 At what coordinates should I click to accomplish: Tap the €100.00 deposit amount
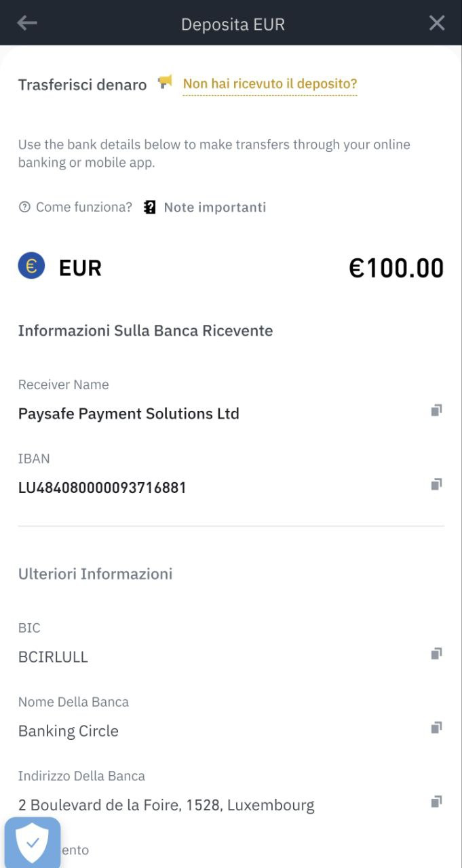point(396,269)
